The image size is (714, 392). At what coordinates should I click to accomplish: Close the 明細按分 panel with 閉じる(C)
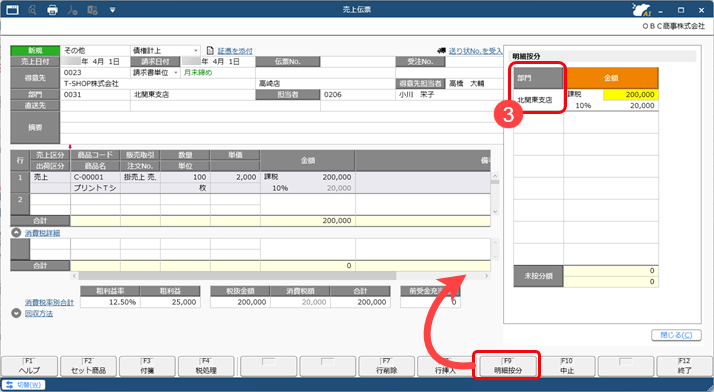[676, 335]
